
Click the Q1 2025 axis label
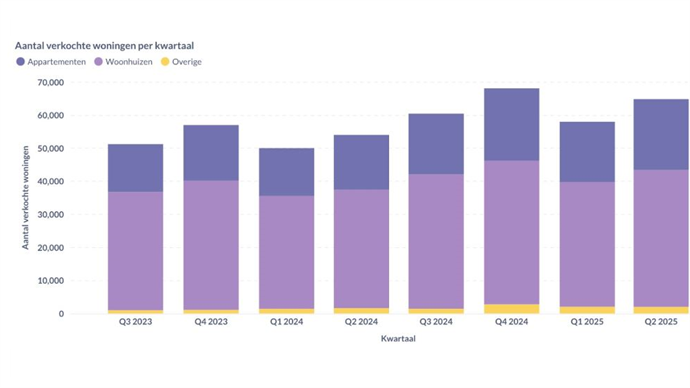click(x=587, y=322)
